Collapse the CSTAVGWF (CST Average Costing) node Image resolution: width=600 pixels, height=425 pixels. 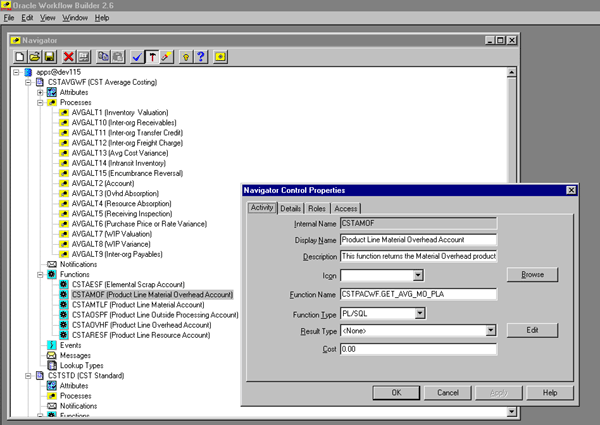tap(28, 82)
